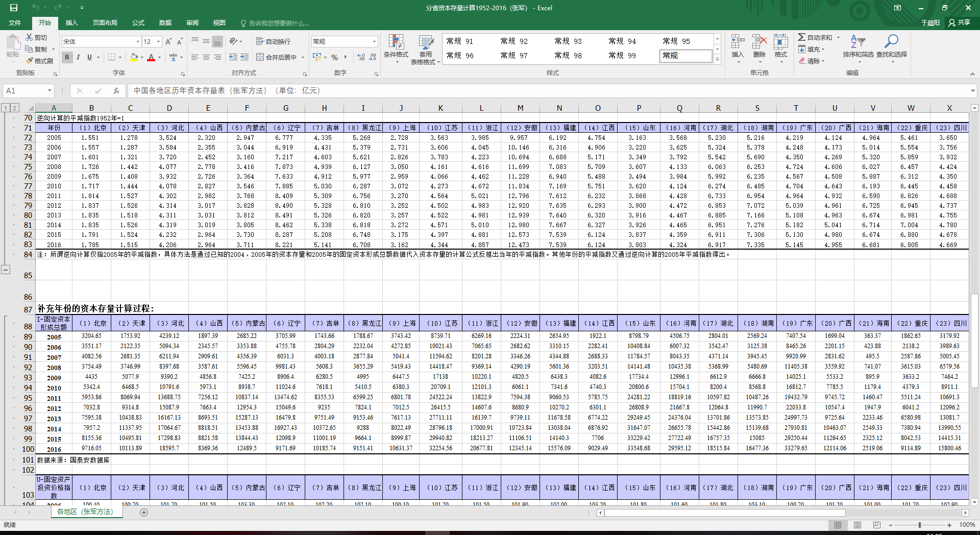Open the 数据 (Data) ribbon tab
This screenshot has height=535, width=980.
click(165, 23)
